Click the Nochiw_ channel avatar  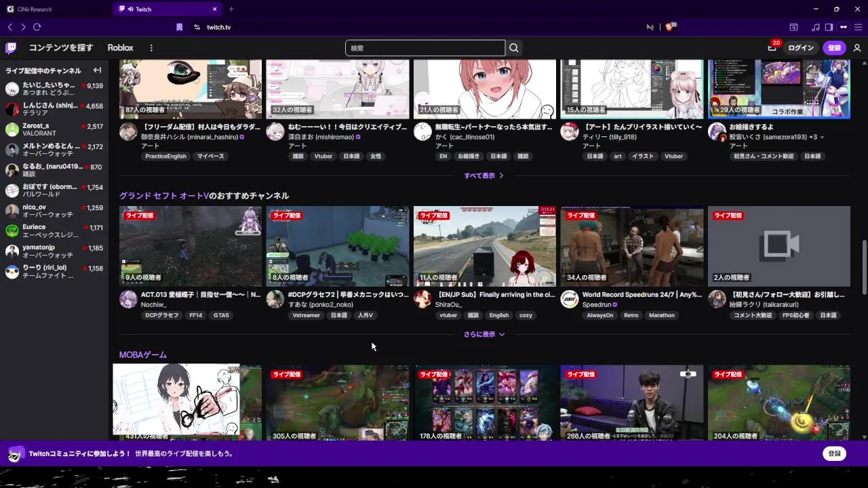pyautogui.click(x=128, y=299)
